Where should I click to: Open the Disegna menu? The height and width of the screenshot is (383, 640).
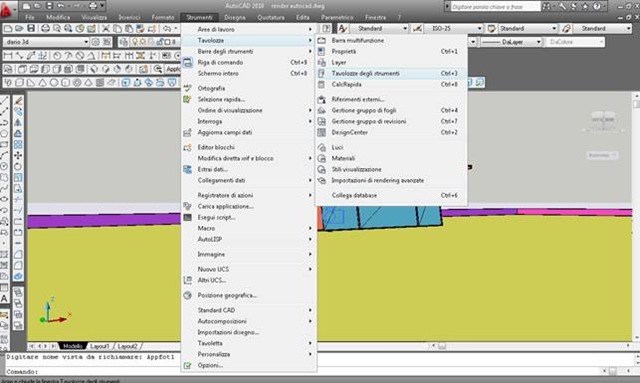[235, 18]
